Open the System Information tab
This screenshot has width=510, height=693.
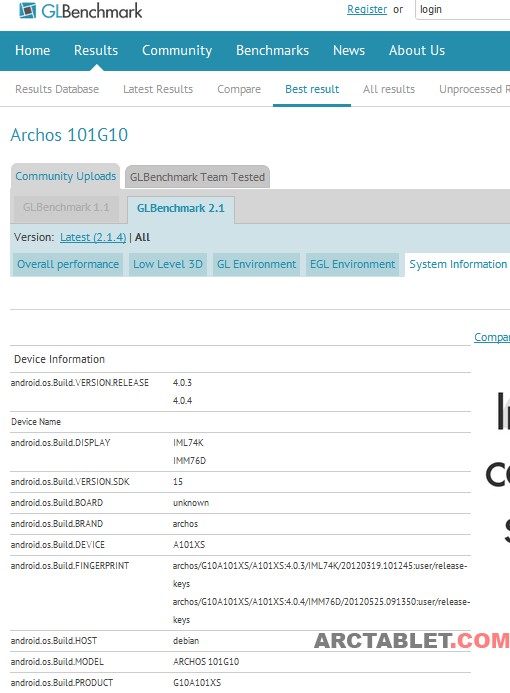tap(458, 264)
